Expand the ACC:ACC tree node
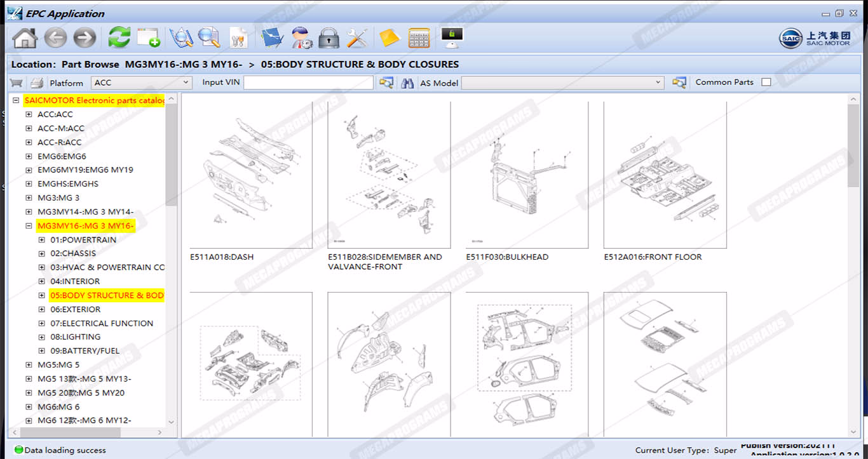 point(29,114)
